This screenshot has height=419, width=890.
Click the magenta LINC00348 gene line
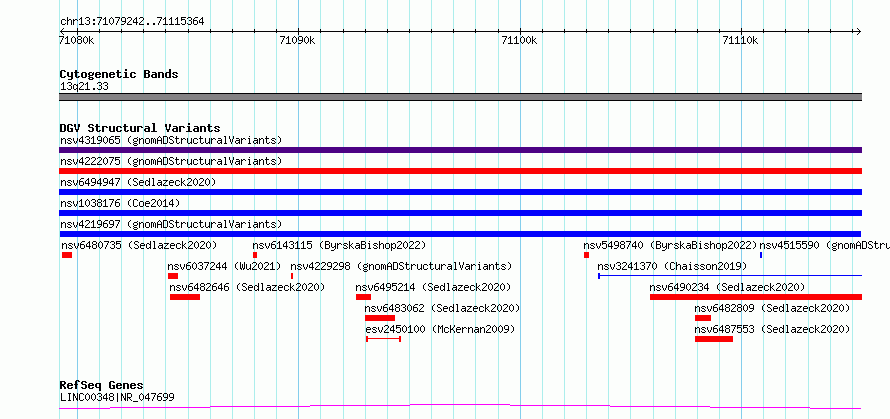tap(460, 407)
